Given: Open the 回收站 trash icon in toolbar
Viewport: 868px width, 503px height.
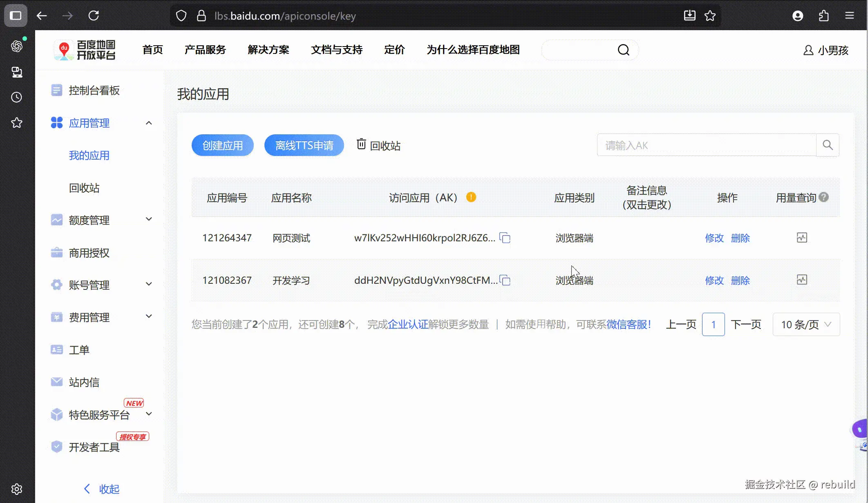Looking at the screenshot, I should coord(361,145).
